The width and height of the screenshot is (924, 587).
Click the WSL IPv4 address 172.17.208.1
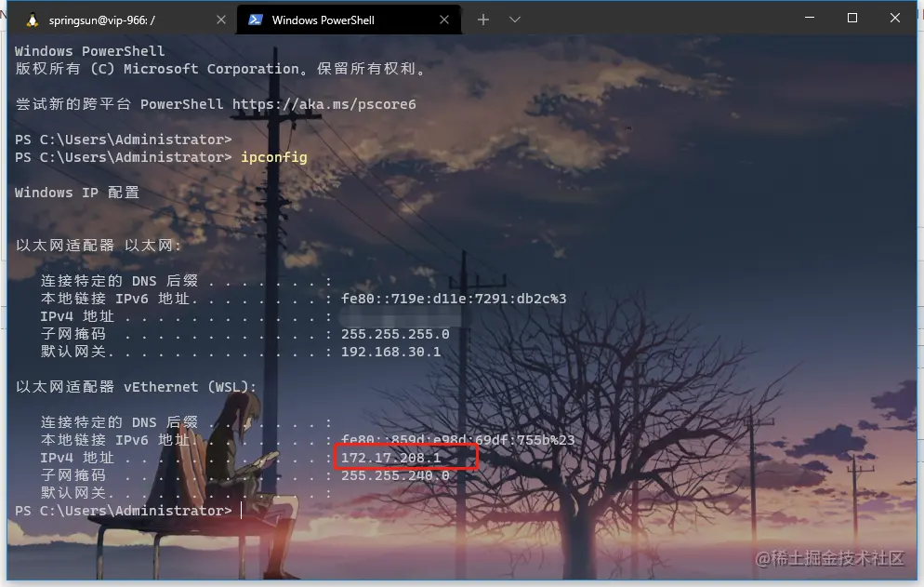[x=390, y=458]
